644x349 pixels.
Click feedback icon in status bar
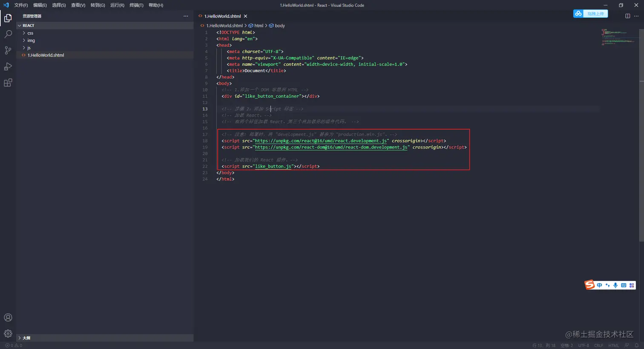pyautogui.click(x=627, y=346)
